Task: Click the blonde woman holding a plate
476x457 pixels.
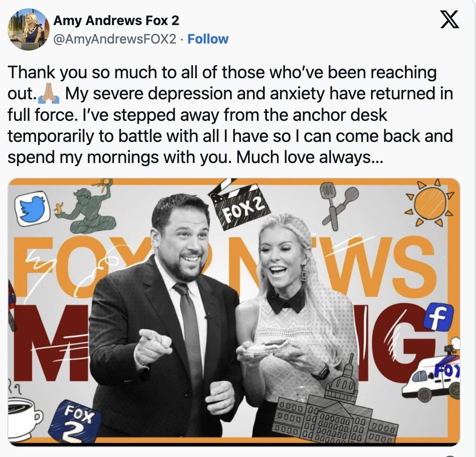Action: pos(298,328)
